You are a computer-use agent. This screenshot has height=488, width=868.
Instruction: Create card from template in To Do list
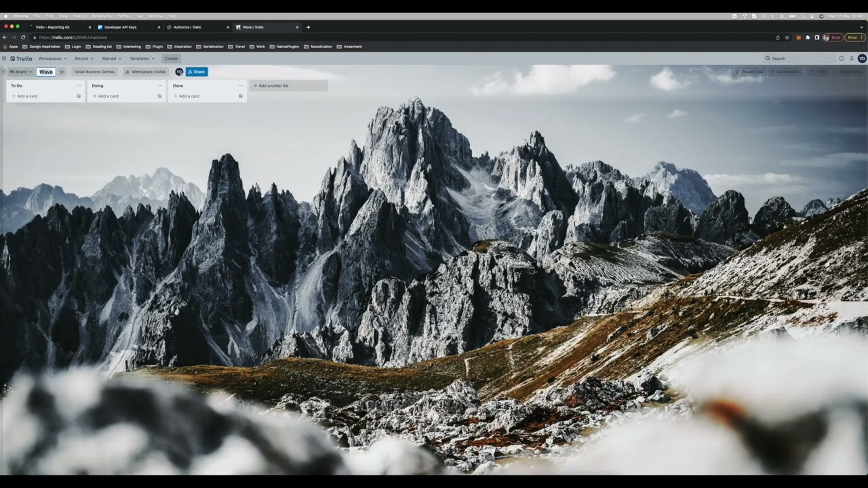79,96
